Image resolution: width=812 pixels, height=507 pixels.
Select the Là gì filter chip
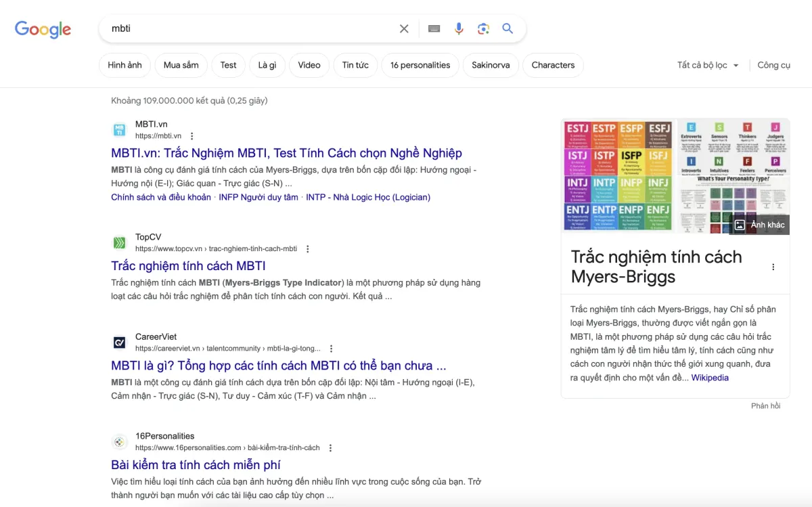click(x=267, y=65)
